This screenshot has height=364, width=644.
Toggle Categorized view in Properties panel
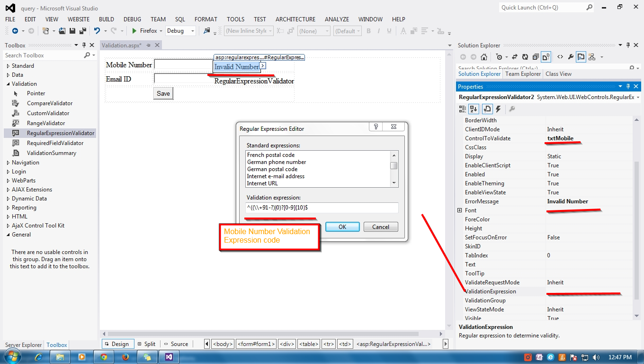pos(463,109)
